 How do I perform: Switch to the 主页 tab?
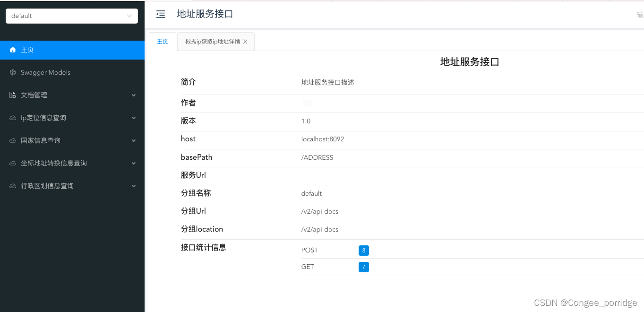pyautogui.click(x=162, y=41)
